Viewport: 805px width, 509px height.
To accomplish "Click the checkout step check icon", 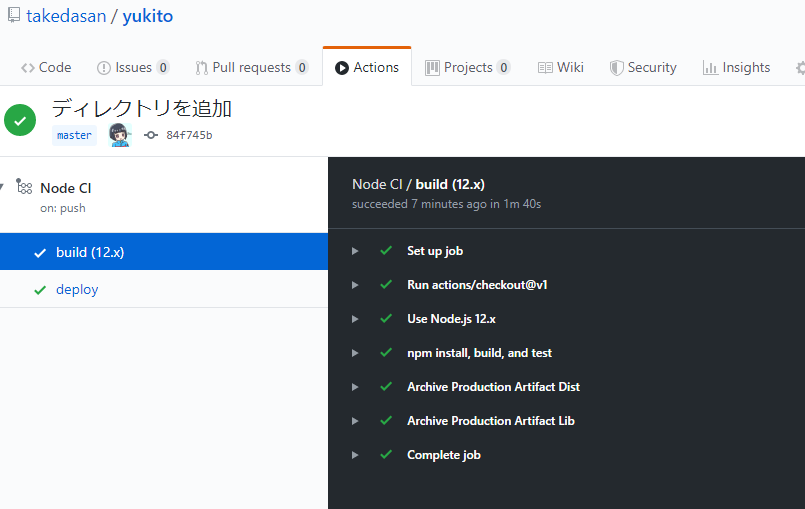I will coord(386,285).
